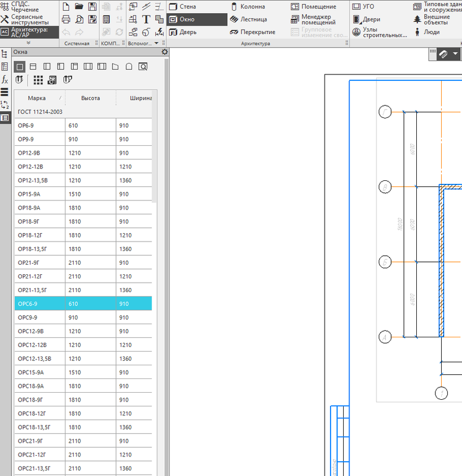Viewport: 462px width, 476px height.
Task: Select window type ОР6-9 row
Action: pos(83,126)
